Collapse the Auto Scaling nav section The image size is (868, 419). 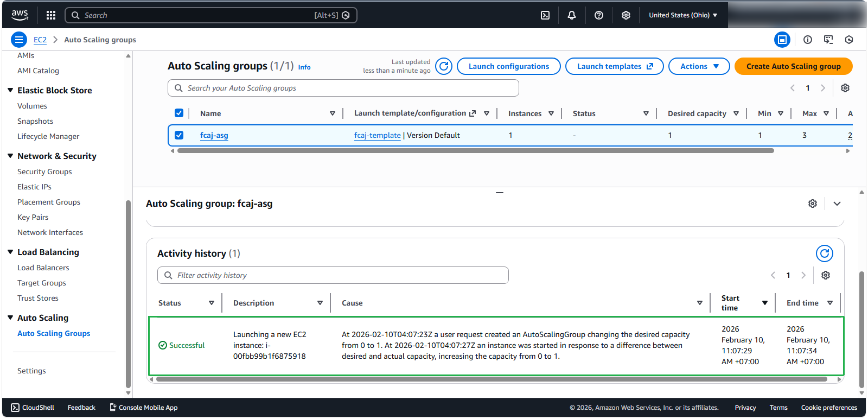pos(10,318)
